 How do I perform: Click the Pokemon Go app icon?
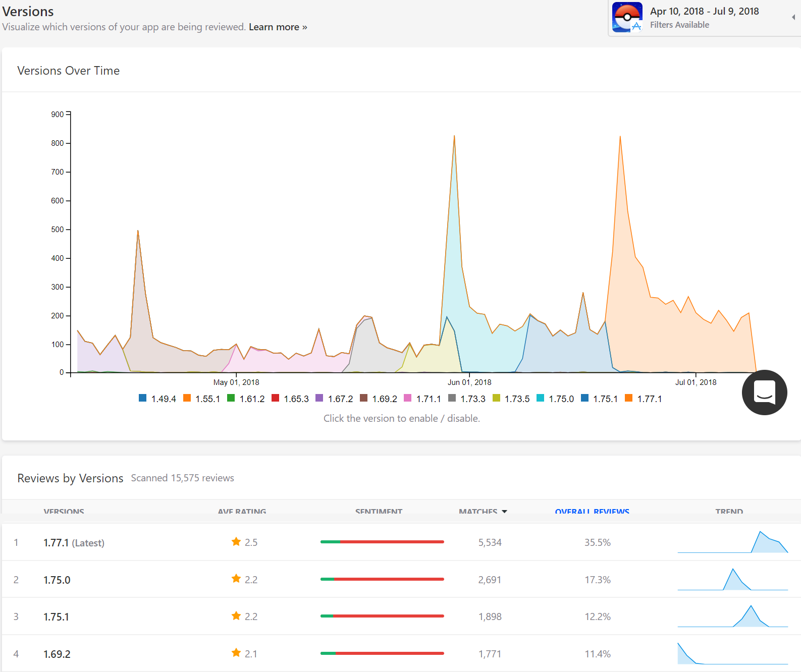pos(627,17)
